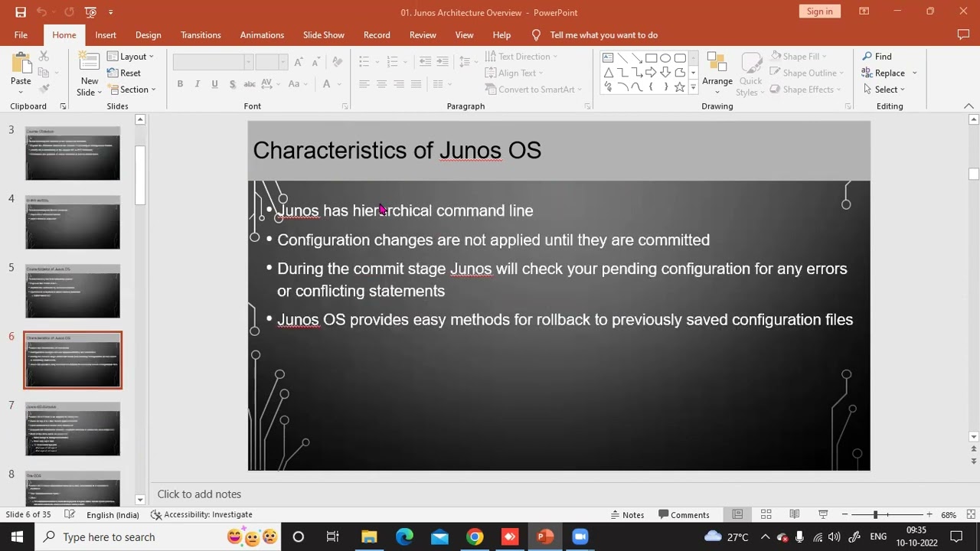Click the Paste clipboard icon
Viewport: 980px width, 551px height.
(21, 64)
